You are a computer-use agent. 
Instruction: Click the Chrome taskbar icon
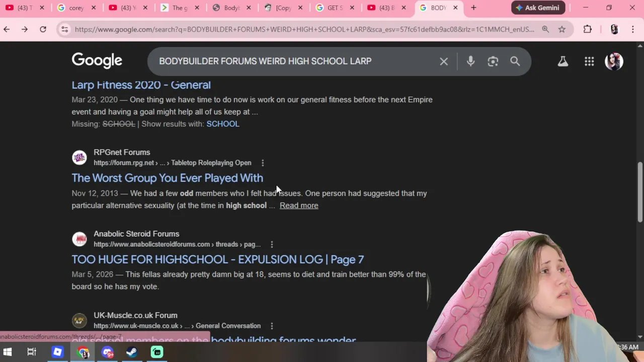point(83,352)
